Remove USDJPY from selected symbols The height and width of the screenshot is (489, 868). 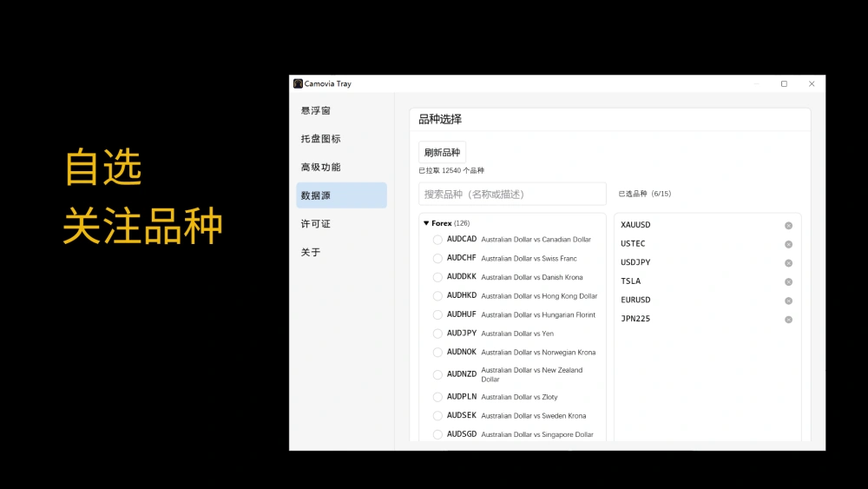point(788,263)
